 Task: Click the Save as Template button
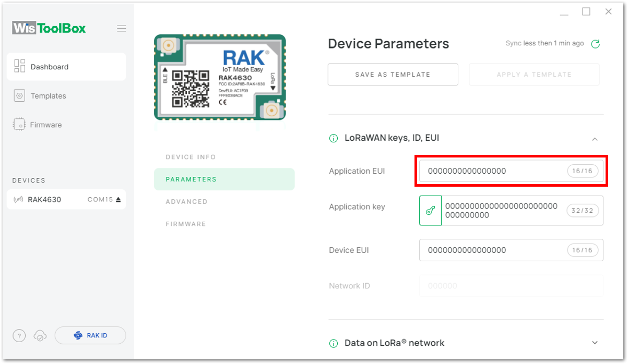pos(393,75)
